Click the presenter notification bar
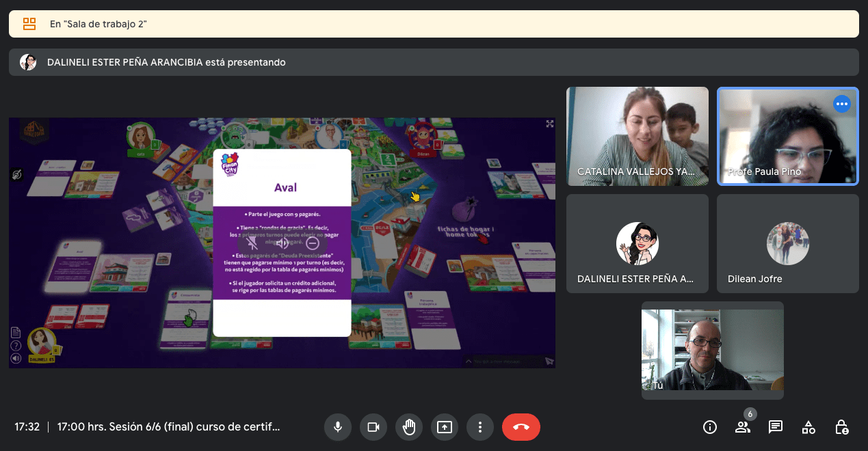The height and width of the screenshot is (451, 868). click(434, 62)
